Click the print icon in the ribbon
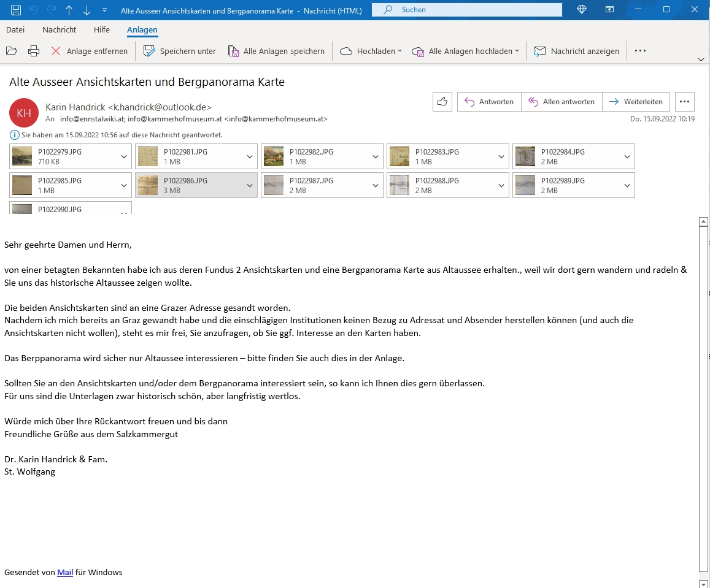This screenshot has height=588, width=710. click(x=34, y=51)
